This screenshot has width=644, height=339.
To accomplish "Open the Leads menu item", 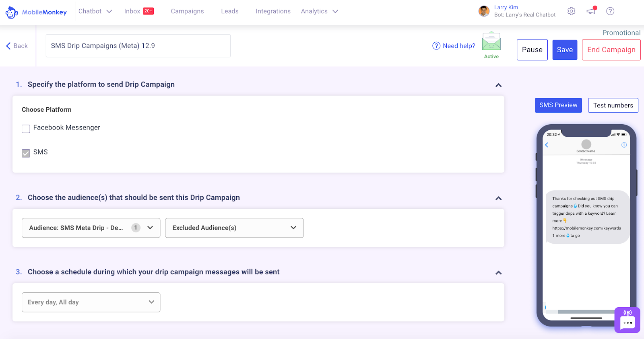I will [x=230, y=11].
